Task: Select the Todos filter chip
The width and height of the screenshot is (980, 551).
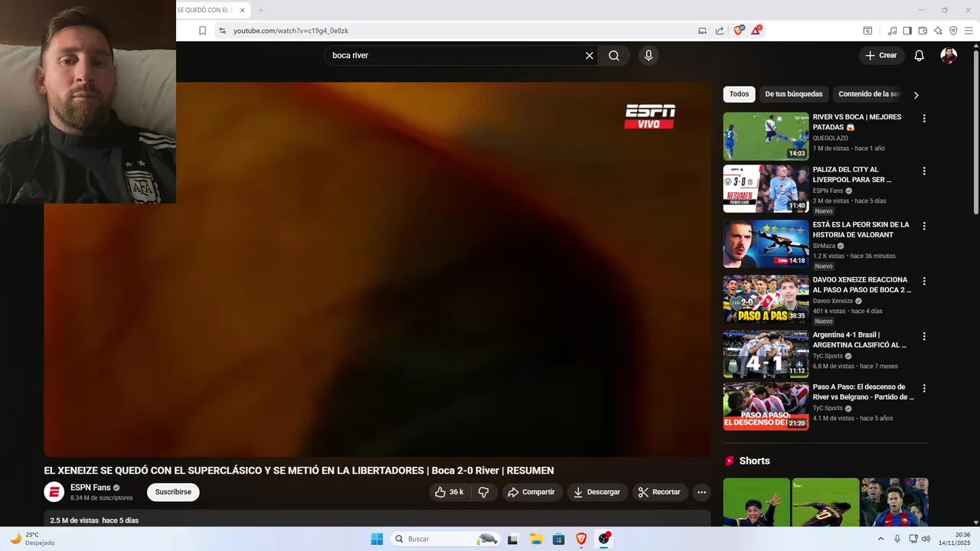Action: (739, 94)
